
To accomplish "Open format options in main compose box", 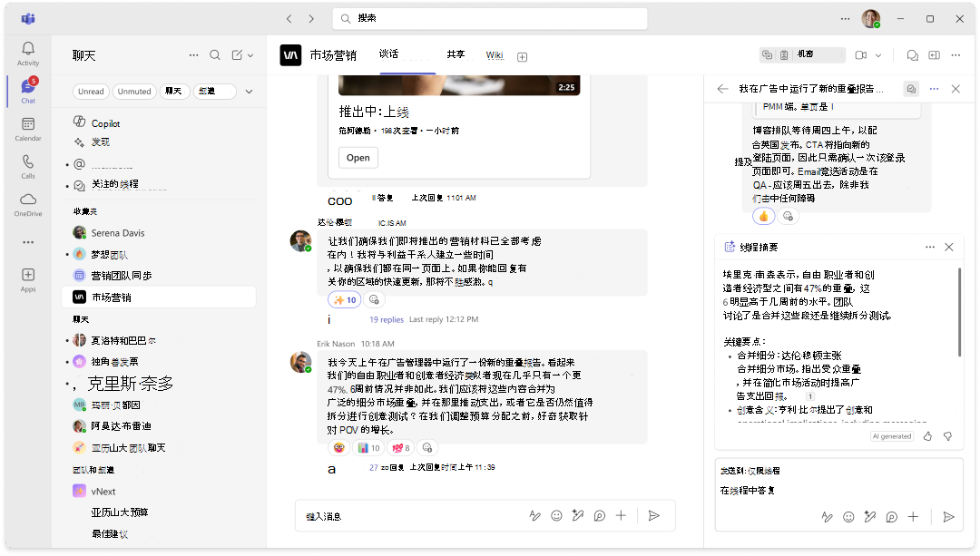I will pyautogui.click(x=535, y=515).
